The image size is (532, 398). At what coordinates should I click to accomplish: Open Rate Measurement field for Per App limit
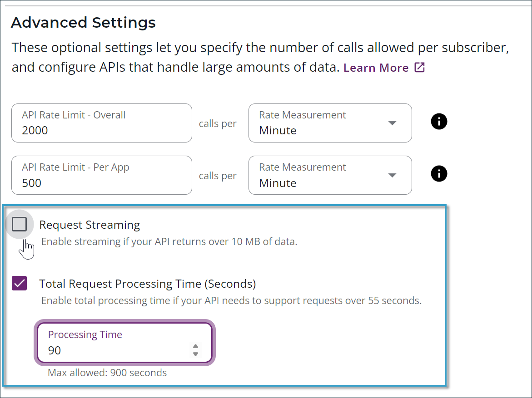click(x=318, y=175)
